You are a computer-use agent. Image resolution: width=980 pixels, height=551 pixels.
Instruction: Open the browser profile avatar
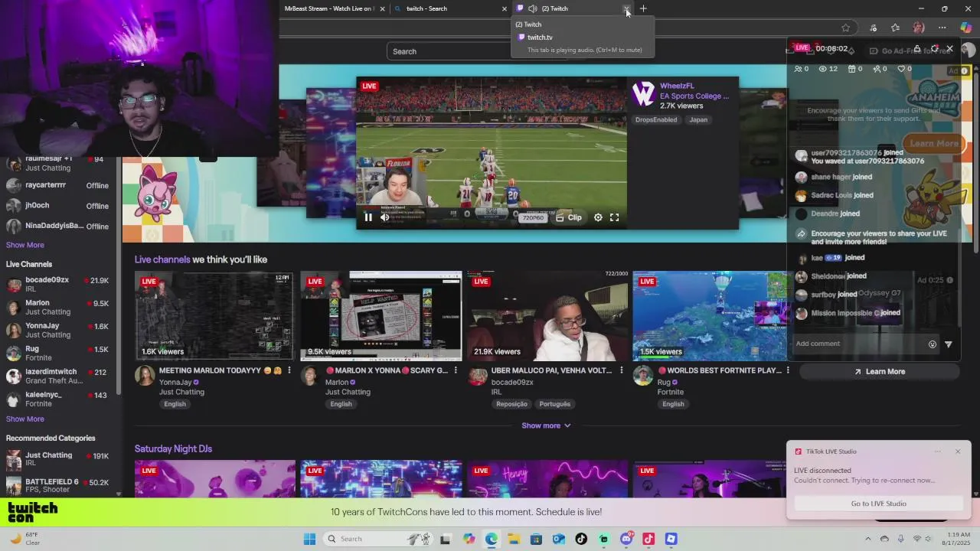[x=919, y=28]
